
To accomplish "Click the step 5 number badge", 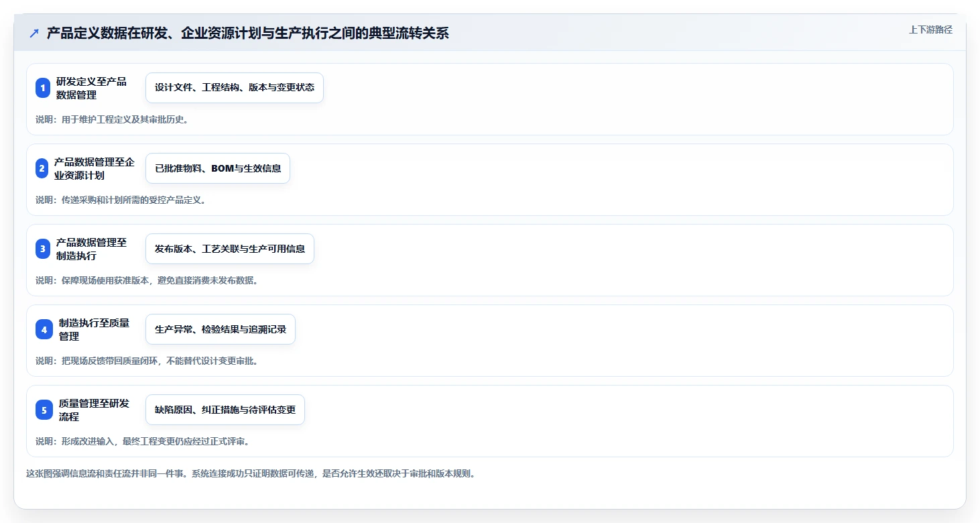I will pyautogui.click(x=44, y=410).
